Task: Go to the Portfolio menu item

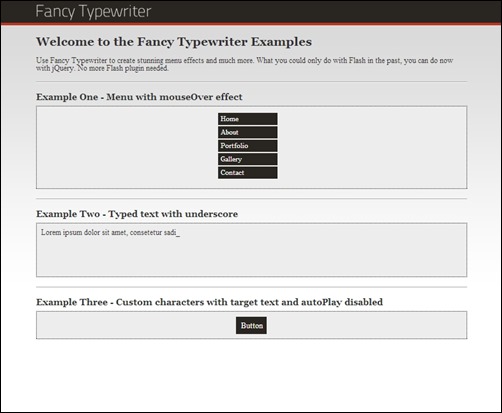Action: point(248,146)
